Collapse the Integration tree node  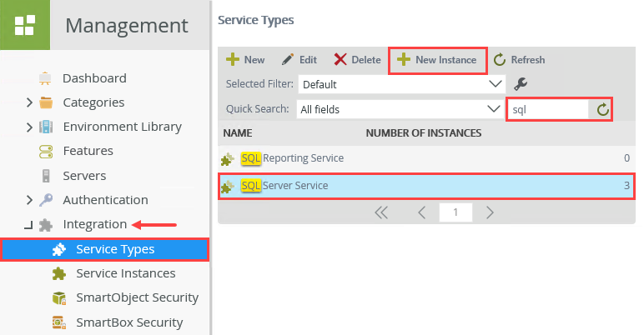point(28,225)
